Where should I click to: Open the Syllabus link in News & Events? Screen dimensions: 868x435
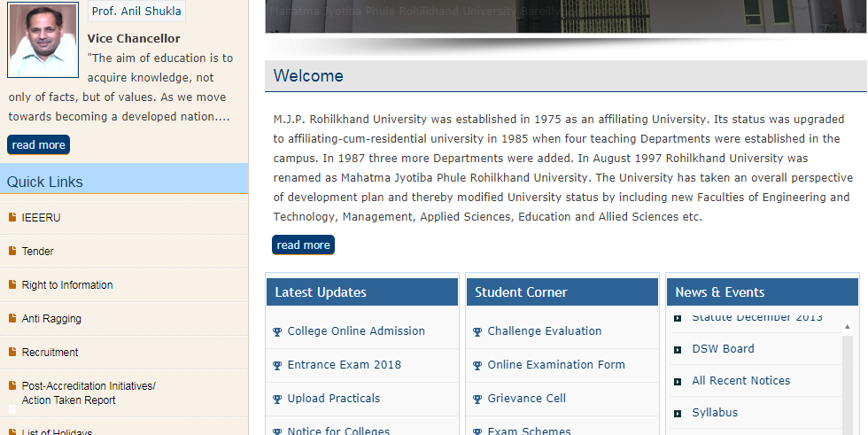tap(715, 413)
